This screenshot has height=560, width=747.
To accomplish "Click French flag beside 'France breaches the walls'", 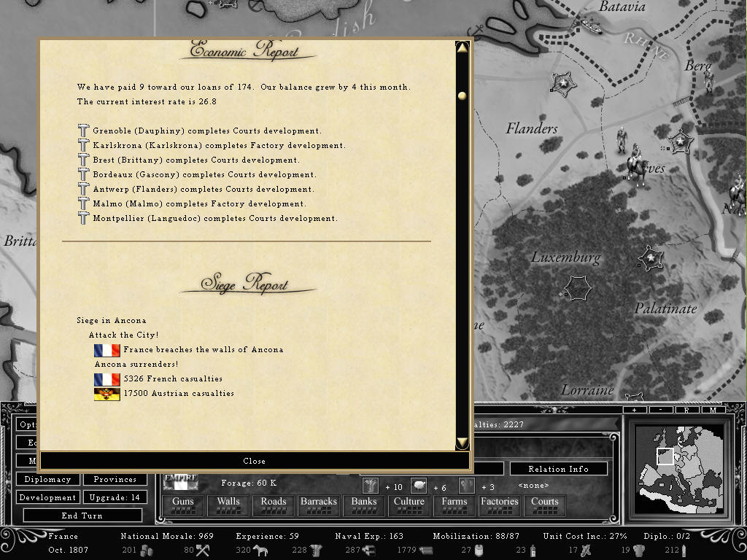I will [107, 351].
